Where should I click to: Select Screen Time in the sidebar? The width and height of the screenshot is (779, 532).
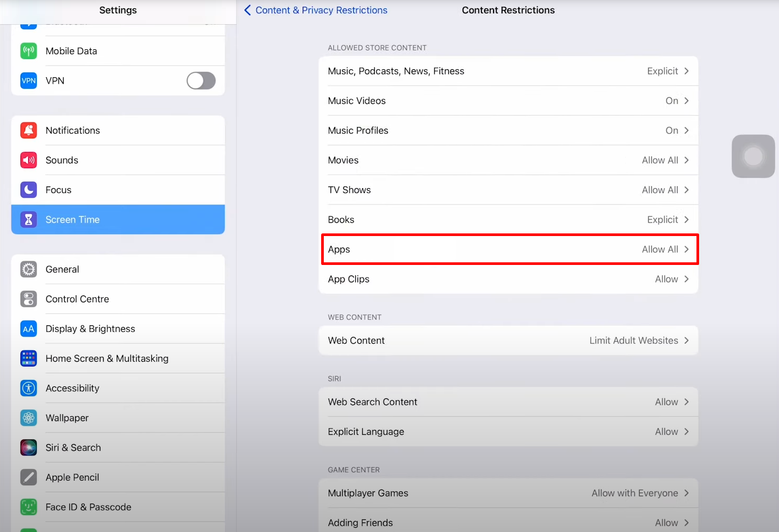coord(118,220)
